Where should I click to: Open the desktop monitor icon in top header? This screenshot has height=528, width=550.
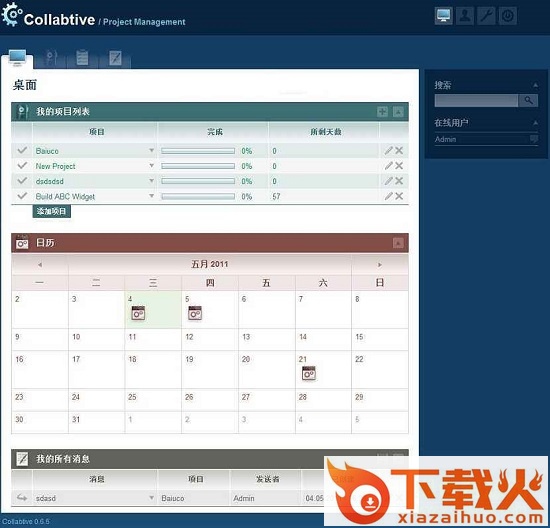tap(443, 16)
